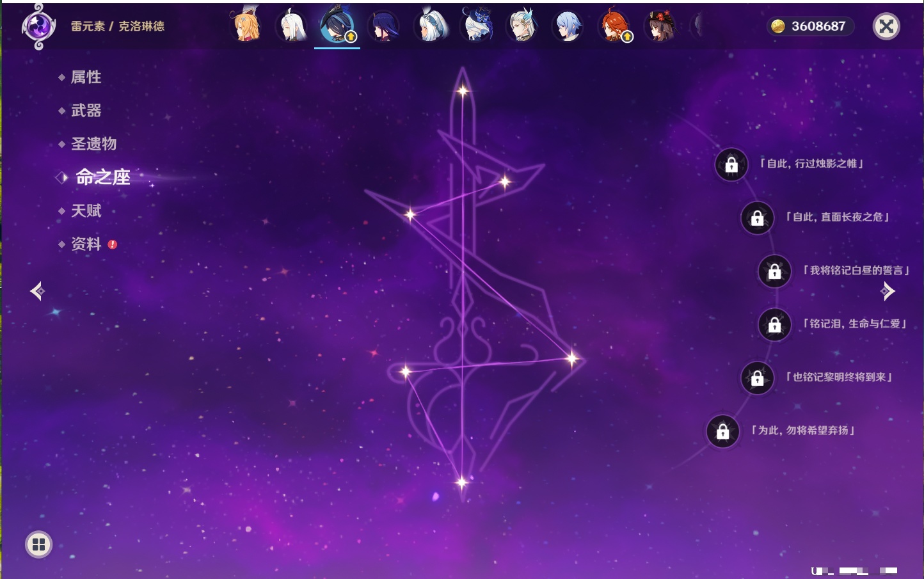Go to the next character with right arrow
This screenshot has height=579, width=924.
888,291
